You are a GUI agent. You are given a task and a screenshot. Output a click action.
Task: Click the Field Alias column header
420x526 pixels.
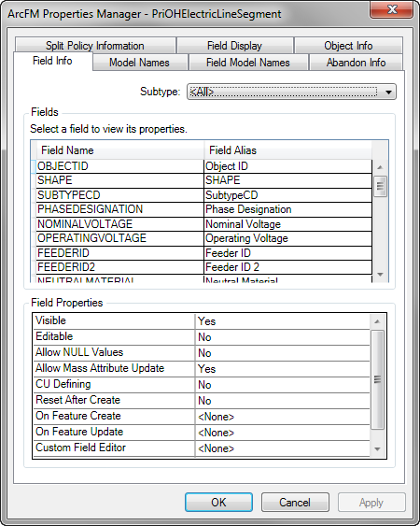287,150
